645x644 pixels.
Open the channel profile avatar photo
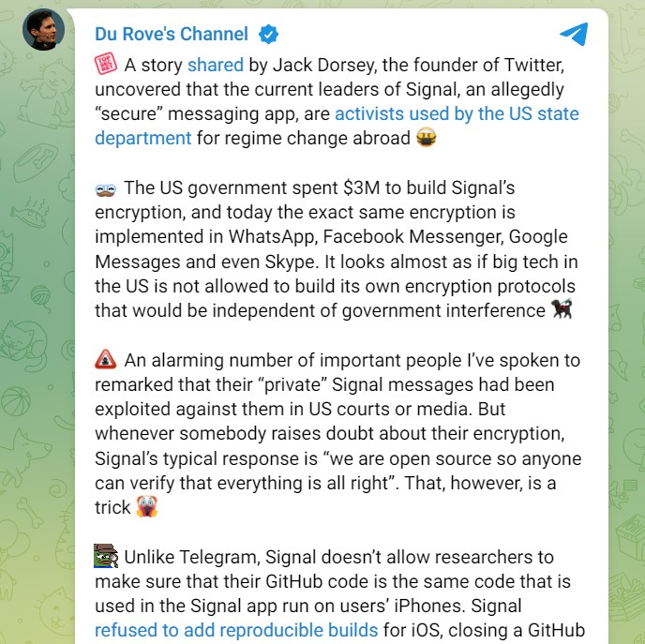41,32
